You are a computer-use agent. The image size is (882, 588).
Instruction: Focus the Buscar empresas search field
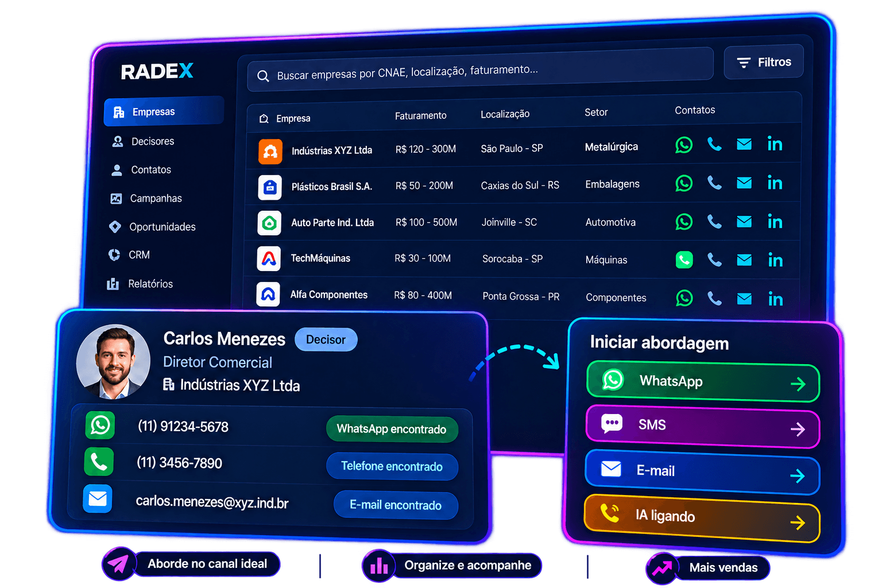[x=481, y=70]
